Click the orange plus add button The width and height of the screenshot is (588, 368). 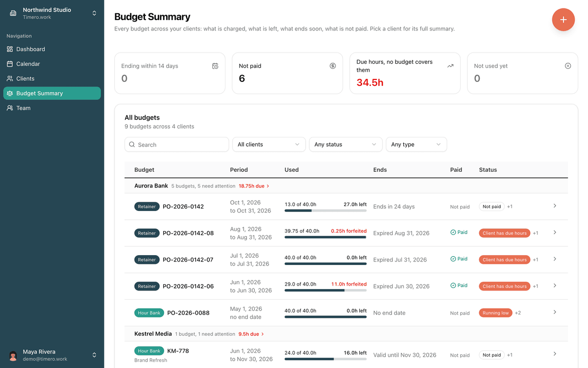[563, 20]
